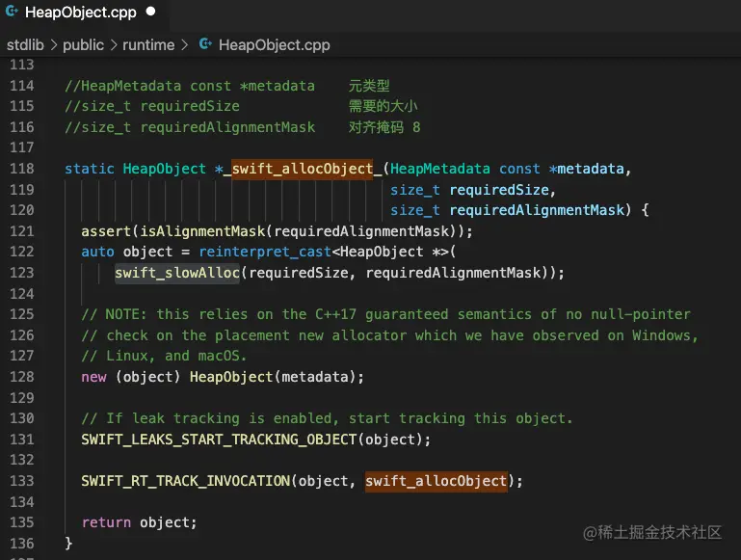
Task: Click size_t type on line 119
Action: pos(415,190)
